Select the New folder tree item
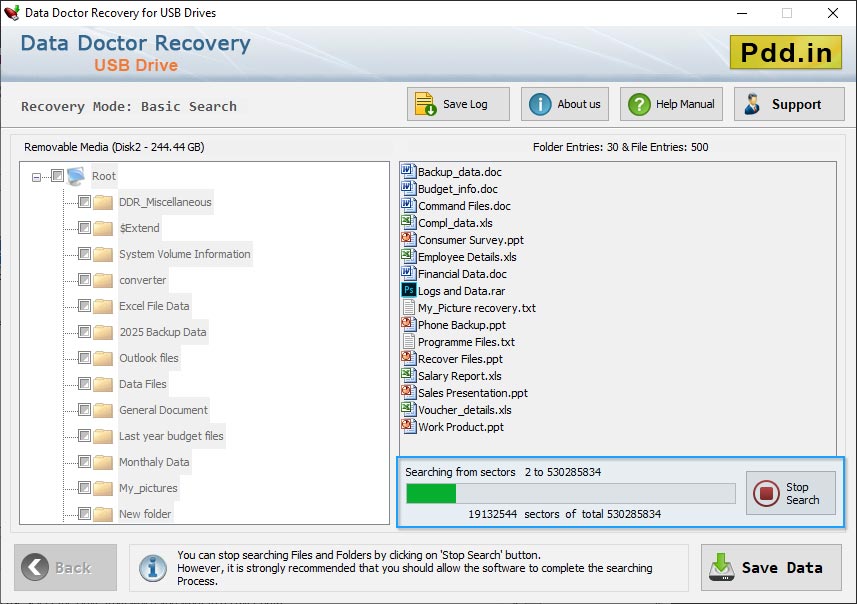The height and width of the screenshot is (604, 857). point(145,514)
